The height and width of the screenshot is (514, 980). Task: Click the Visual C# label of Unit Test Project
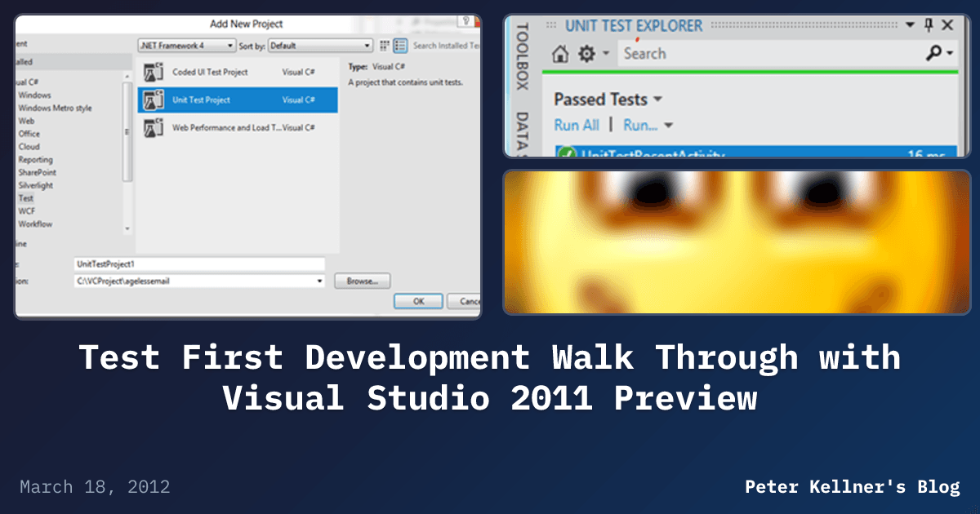click(x=299, y=100)
